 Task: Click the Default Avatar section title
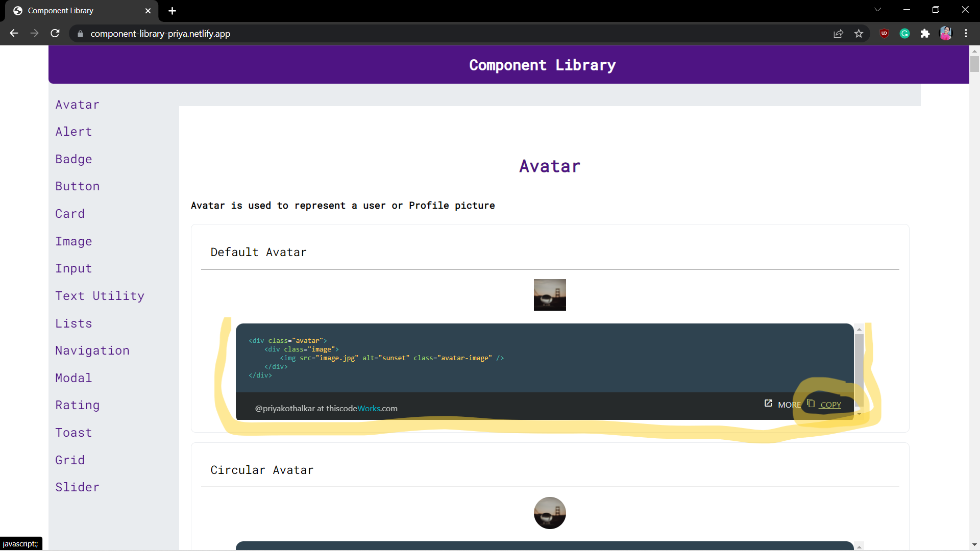point(258,252)
